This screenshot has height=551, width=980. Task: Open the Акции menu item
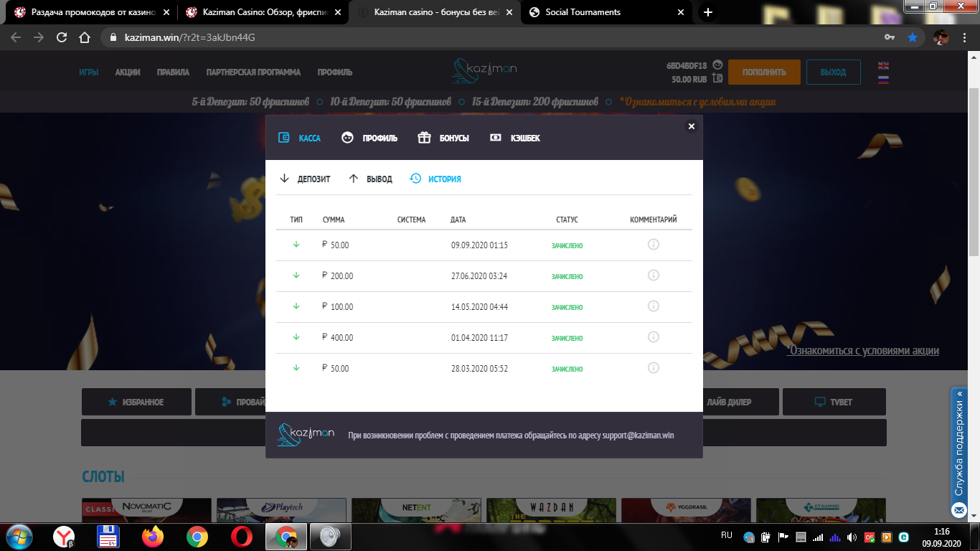pyautogui.click(x=128, y=72)
